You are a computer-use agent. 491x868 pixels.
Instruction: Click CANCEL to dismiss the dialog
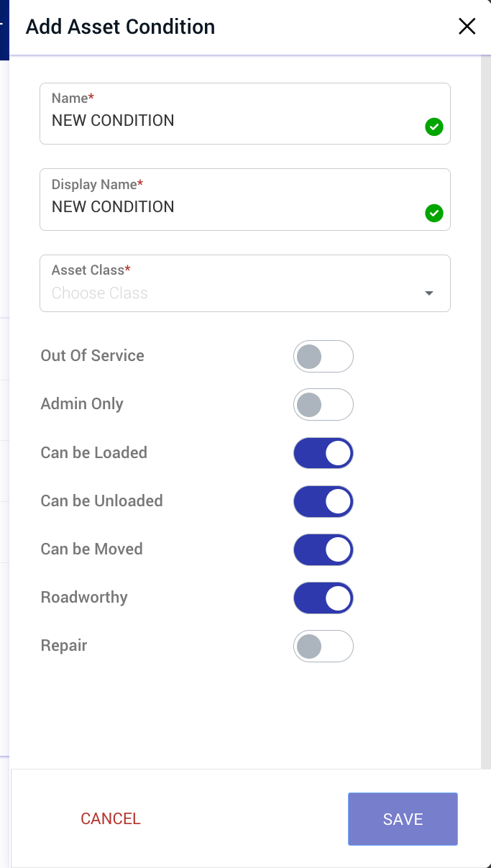tap(110, 818)
